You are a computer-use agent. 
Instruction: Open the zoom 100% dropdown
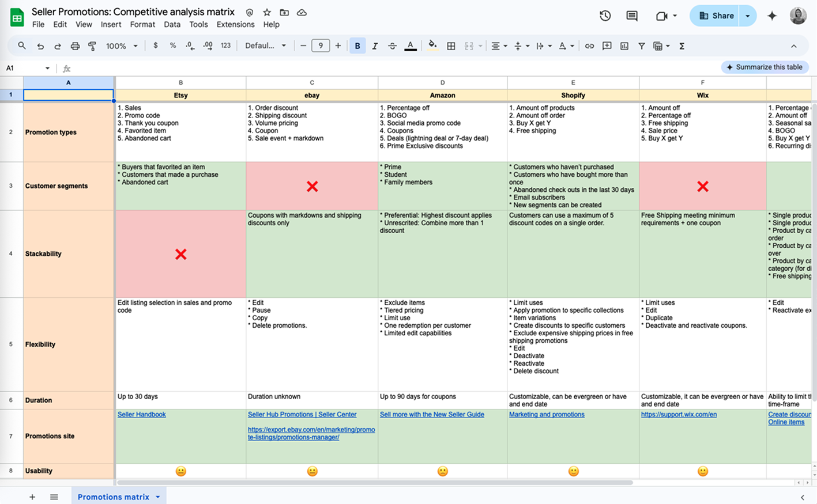(122, 46)
